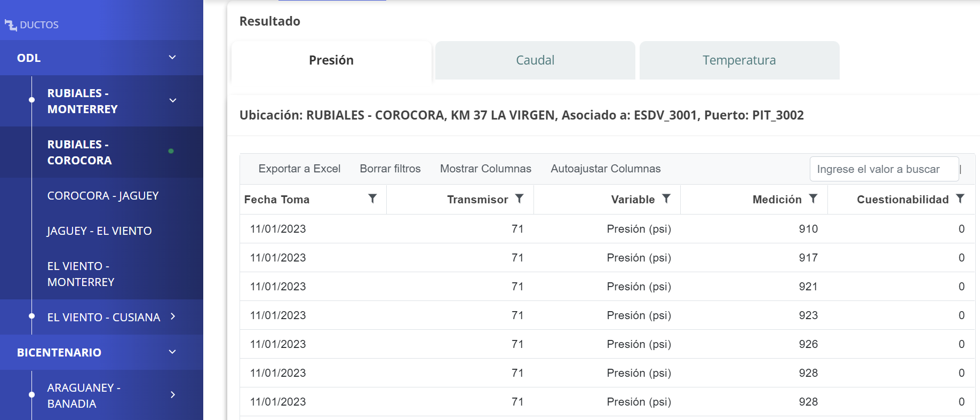Click the green dot beside Rubiales - Corocora
Screen dimensions: 980x420
[171, 151]
